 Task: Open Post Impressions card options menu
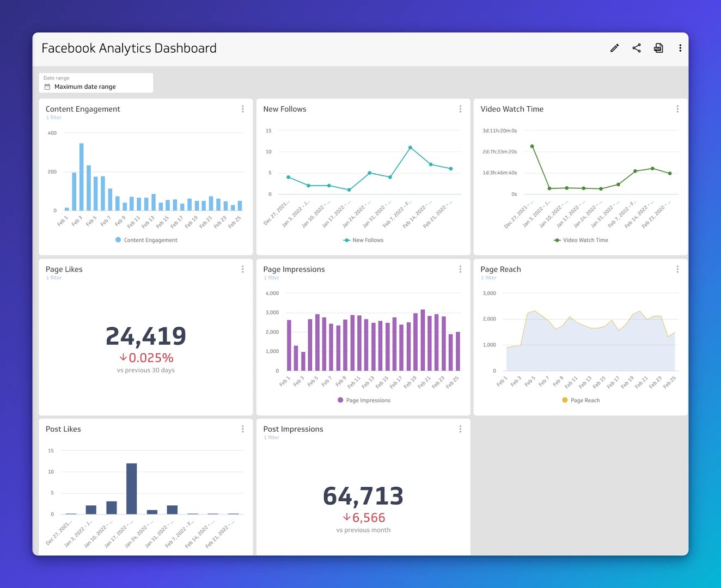pyautogui.click(x=460, y=429)
